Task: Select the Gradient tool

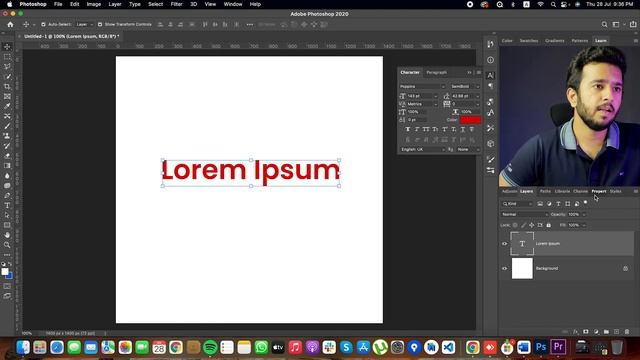Action: [x=7, y=166]
